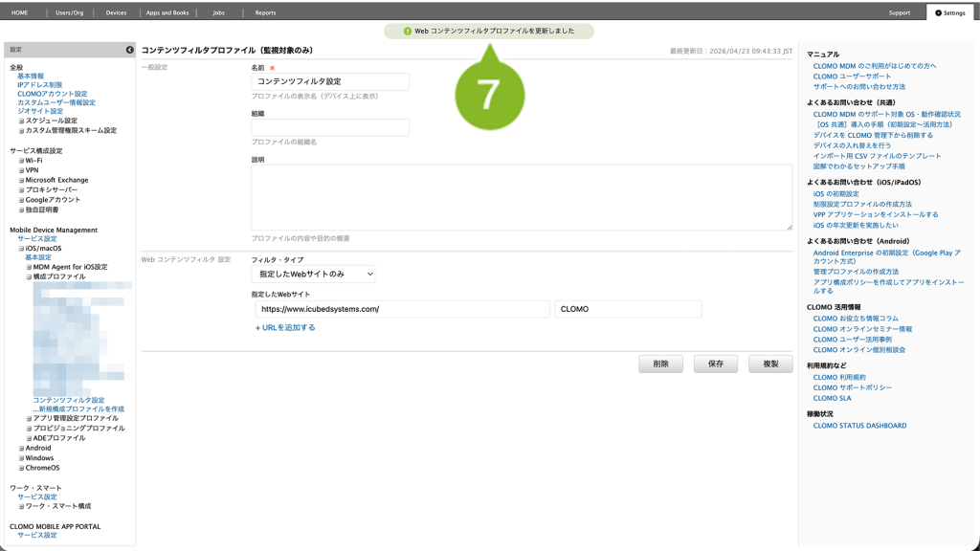
Task: Click the green info icon in notification
Action: pyautogui.click(x=408, y=32)
